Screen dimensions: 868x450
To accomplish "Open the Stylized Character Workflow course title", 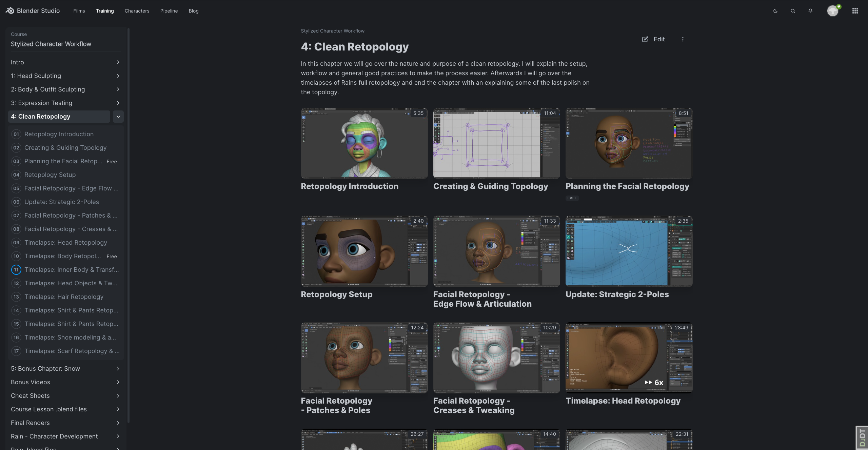I will (51, 44).
